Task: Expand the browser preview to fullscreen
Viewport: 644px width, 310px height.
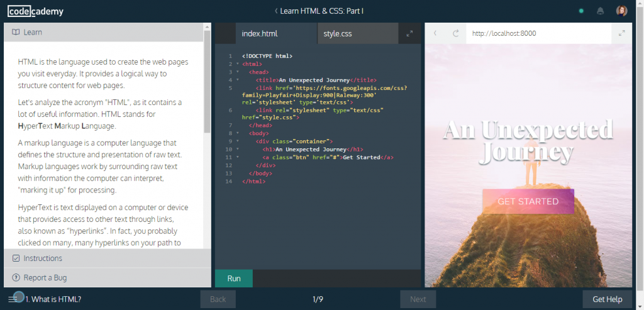Action: pyautogui.click(x=622, y=34)
